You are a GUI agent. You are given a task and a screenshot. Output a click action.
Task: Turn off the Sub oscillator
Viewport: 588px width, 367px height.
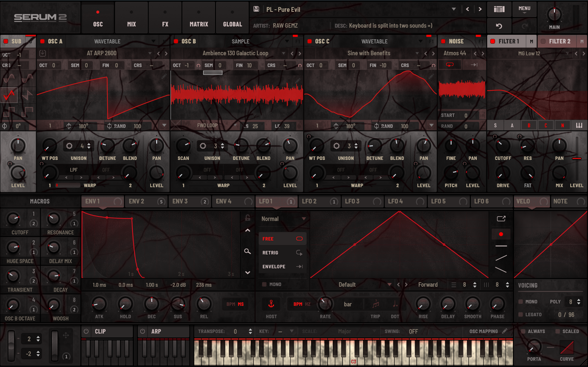pyautogui.click(x=6, y=42)
